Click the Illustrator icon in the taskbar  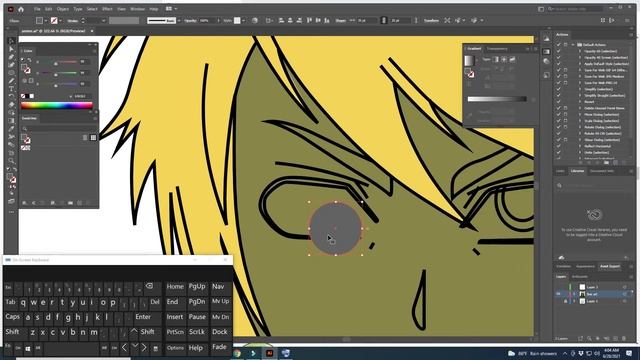pos(269,353)
